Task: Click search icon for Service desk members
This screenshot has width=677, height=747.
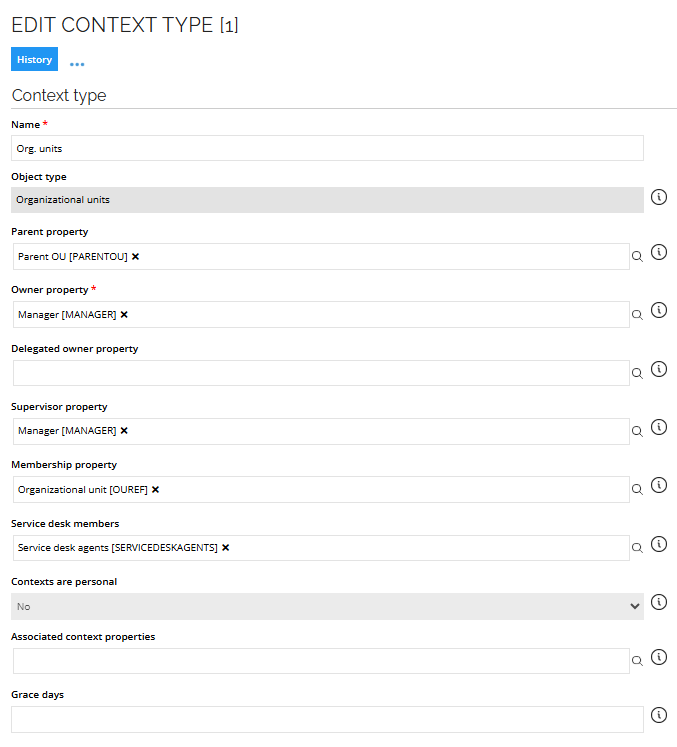Action: (x=637, y=547)
